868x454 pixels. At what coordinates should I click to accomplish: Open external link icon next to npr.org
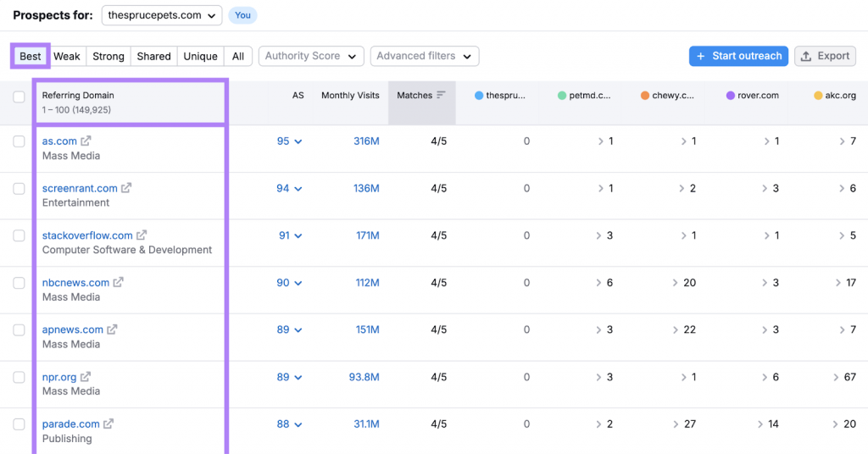tap(86, 377)
